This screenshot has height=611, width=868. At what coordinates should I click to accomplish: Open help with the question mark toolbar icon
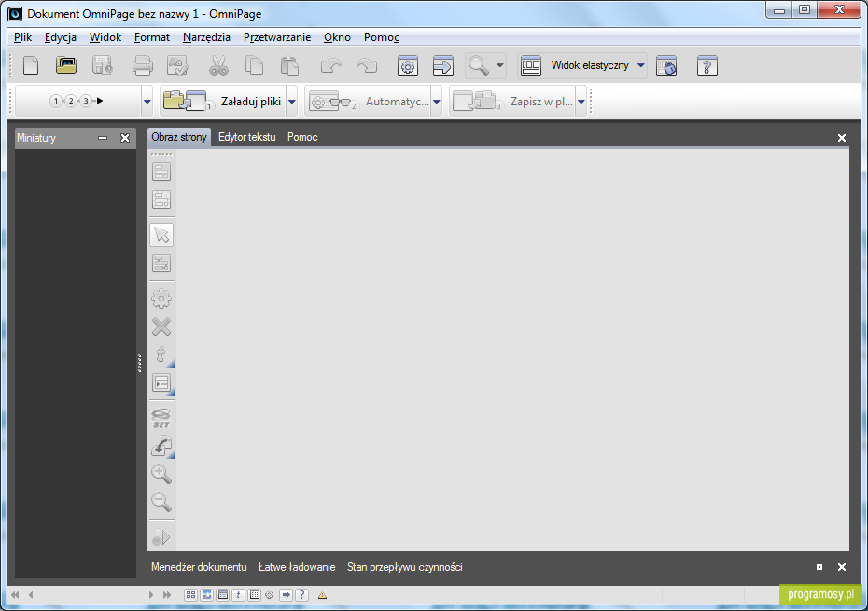click(x=707, y=65)
